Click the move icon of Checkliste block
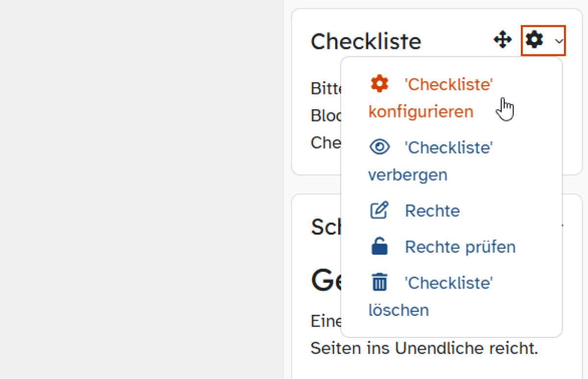Screen dimensions: 588x379 pos(502,40)
